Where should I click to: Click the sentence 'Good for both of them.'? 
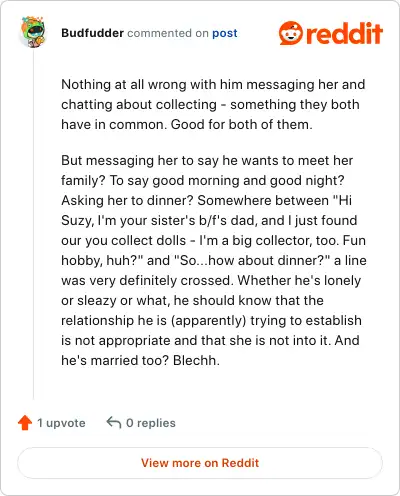pos(242,124)
